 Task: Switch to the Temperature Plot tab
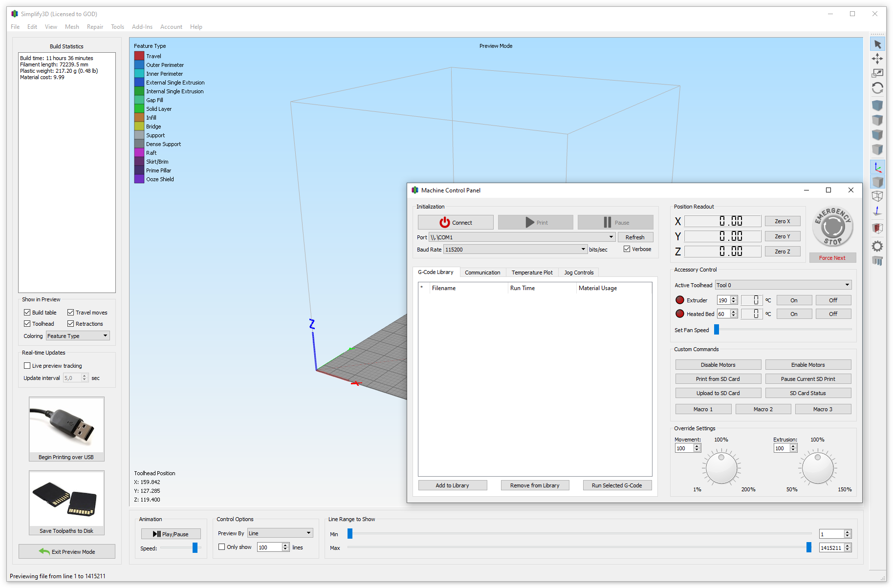coord(532,273)
